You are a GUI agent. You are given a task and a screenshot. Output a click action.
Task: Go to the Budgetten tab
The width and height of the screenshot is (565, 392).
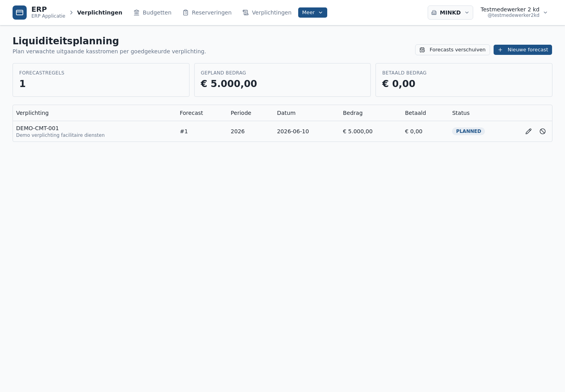[153, 13]
